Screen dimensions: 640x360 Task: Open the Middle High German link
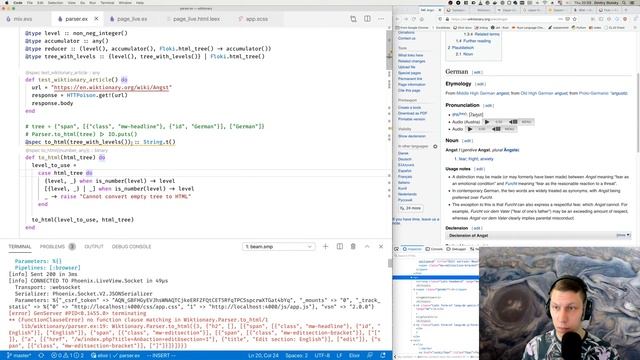pos(476,93)
